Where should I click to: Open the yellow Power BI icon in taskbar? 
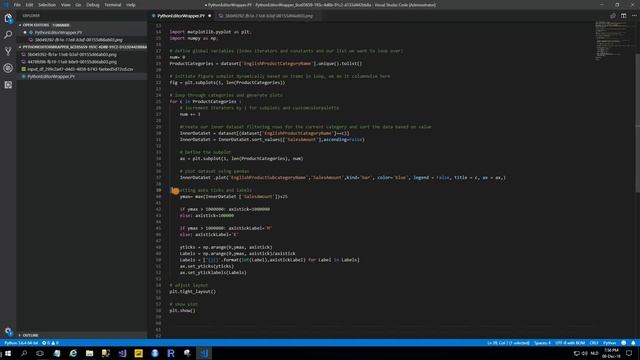coord(138,353)
